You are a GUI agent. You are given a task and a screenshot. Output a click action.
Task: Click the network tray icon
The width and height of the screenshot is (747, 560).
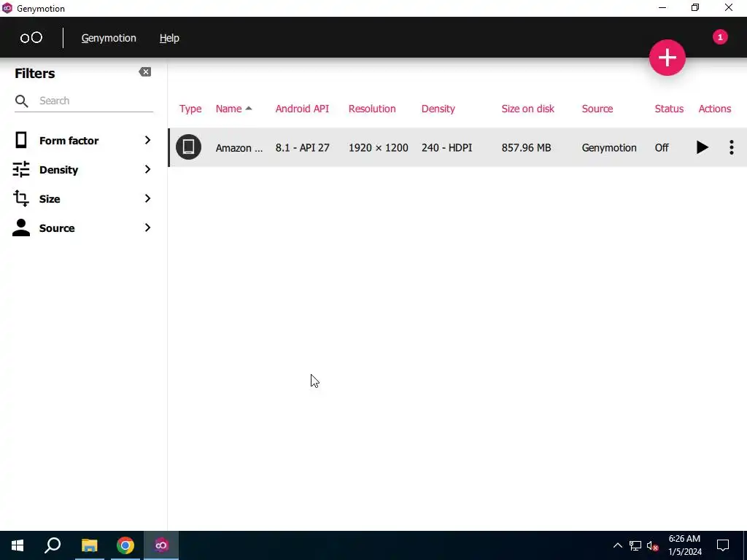click(x=635, y=545)
